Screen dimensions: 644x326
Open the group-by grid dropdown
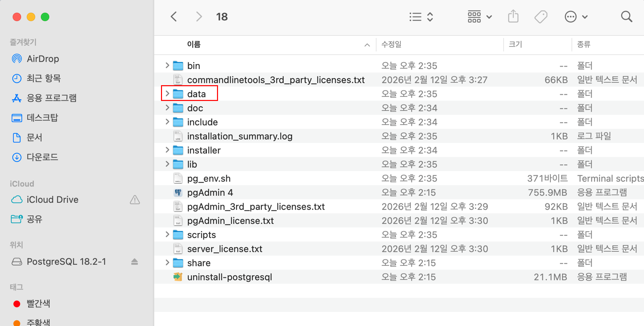click(480, 16)
